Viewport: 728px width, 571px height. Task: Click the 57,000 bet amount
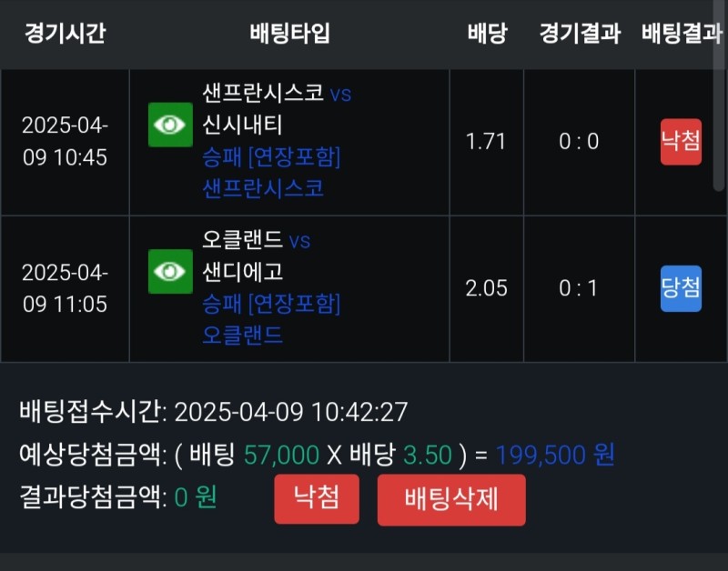[282, 455]
